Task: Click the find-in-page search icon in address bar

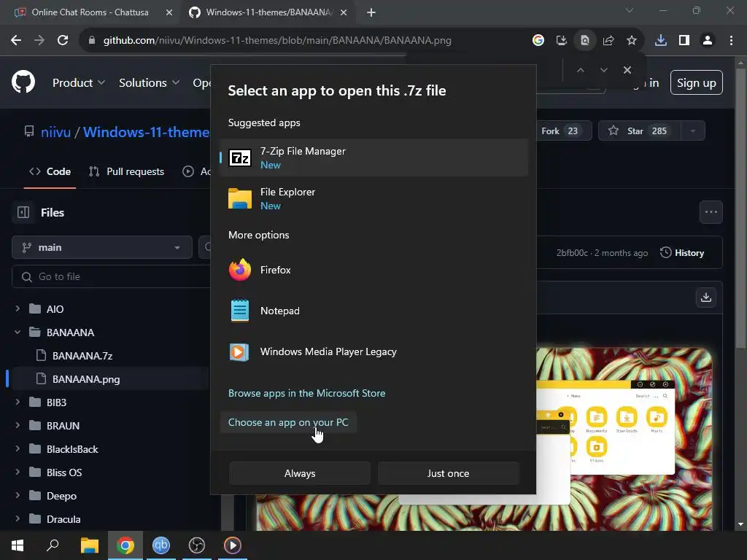Action: [585, 41]
